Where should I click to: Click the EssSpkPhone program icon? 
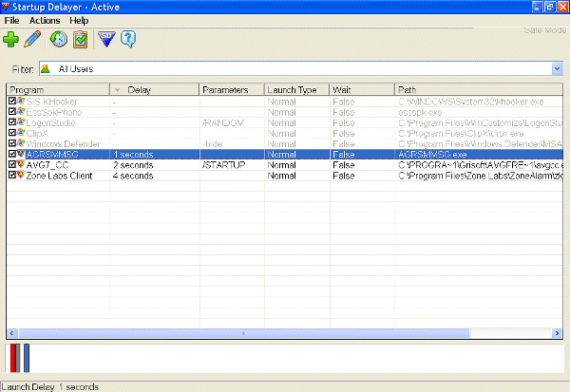pyautogui.click(x=21, y=112)
